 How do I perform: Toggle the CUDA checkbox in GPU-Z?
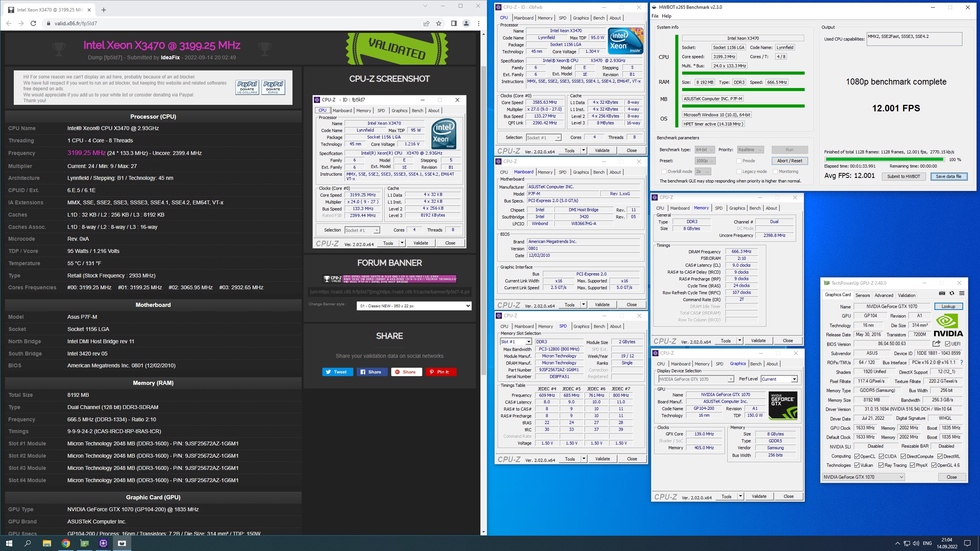pos(881,456)
